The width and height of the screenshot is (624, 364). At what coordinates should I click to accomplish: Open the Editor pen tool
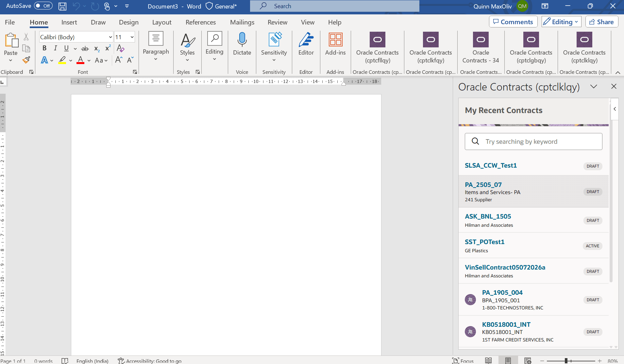point(306,44)
